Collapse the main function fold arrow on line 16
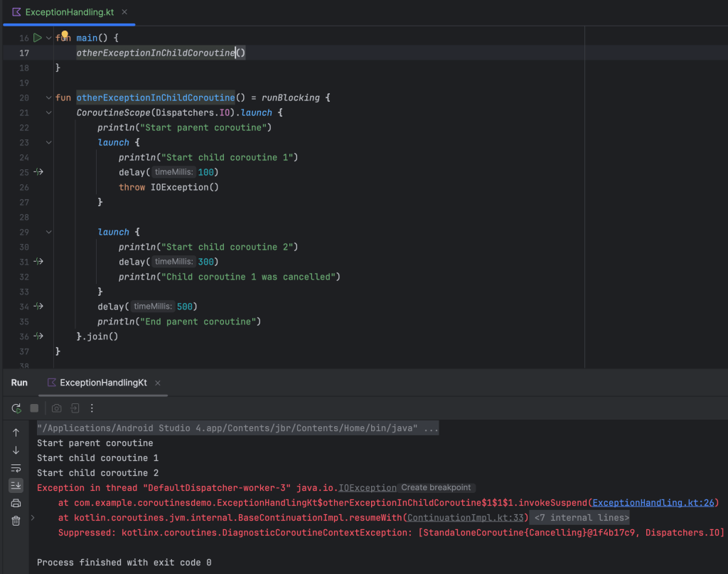Image resolution: width=728 pixels, height=574 pixels. (x=48, y=38)
